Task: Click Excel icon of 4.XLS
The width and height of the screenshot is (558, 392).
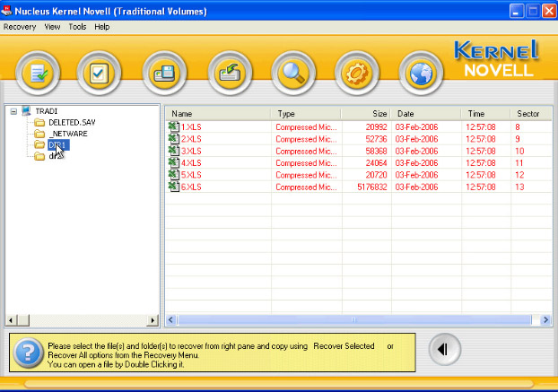Action: point(174,162)
